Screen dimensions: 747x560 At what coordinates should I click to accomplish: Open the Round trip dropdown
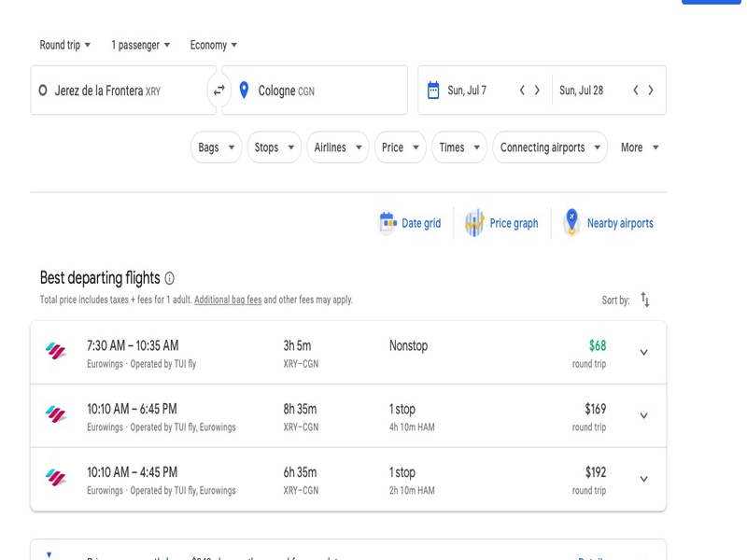64,45
